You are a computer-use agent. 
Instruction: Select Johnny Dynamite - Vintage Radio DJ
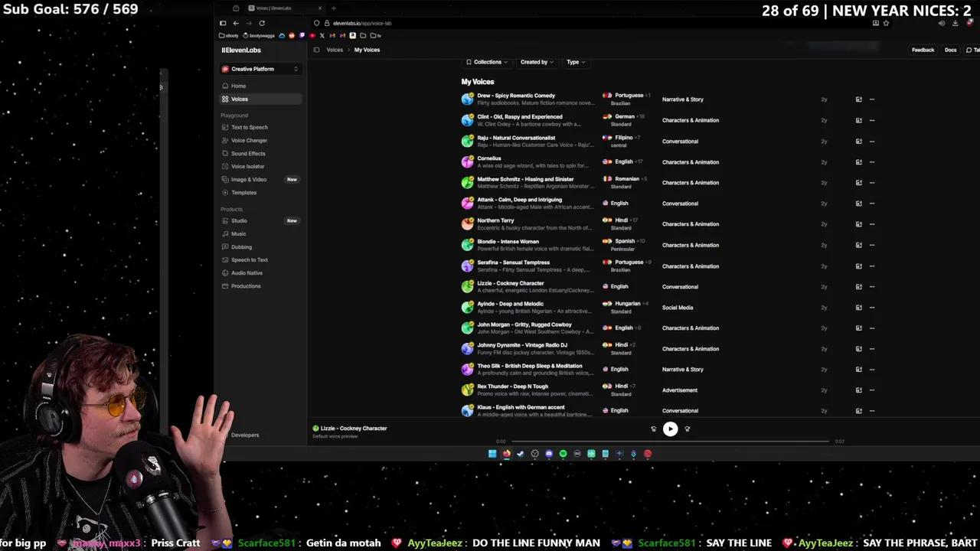522,345
